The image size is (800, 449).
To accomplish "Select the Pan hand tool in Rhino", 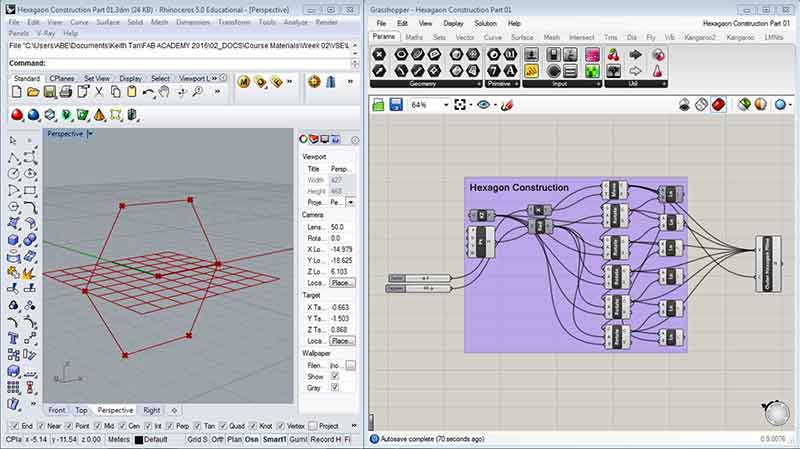I will tap(164, 92).
